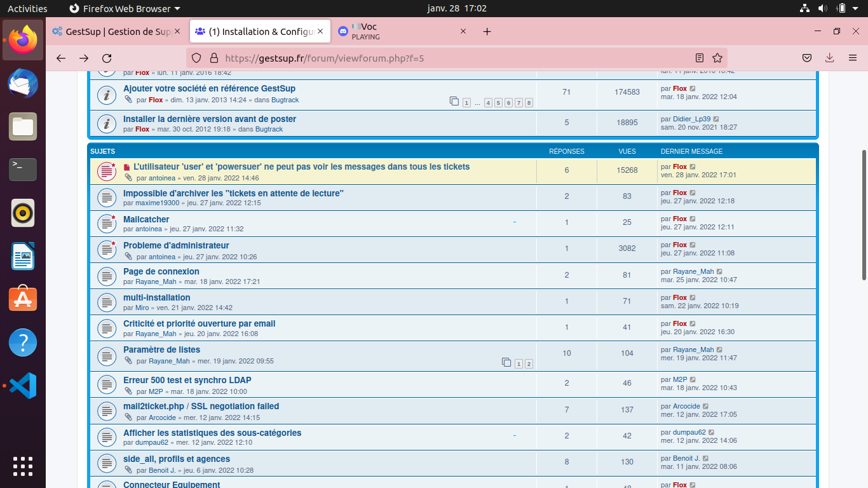
Task: Open a new Firefox tab
Action: point(487,31)
